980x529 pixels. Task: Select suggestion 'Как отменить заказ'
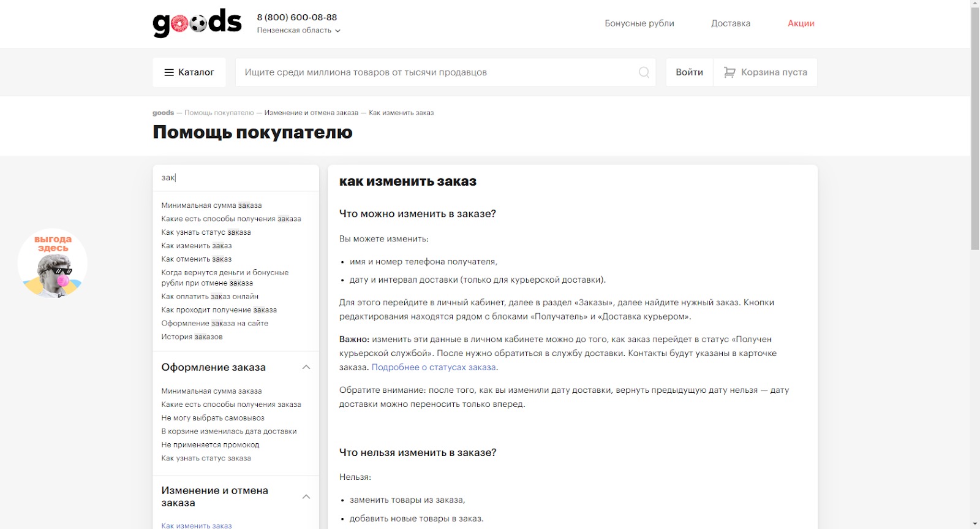(196, 259)
